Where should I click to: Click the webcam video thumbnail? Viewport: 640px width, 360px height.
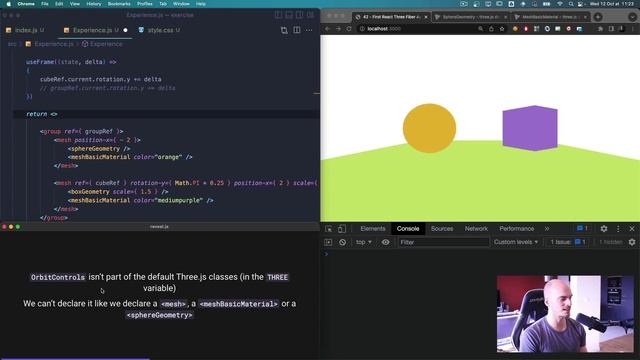coord(565,313)
